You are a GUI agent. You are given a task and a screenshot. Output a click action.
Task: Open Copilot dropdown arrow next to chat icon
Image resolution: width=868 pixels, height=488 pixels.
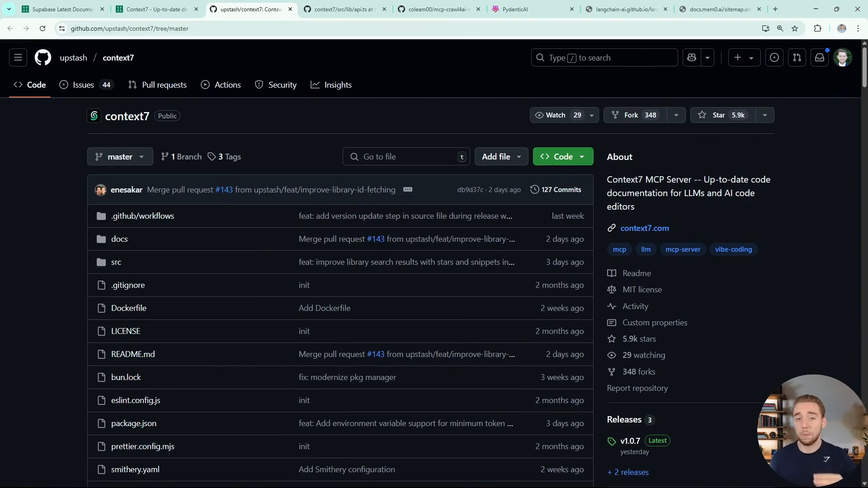click(708, 57)
